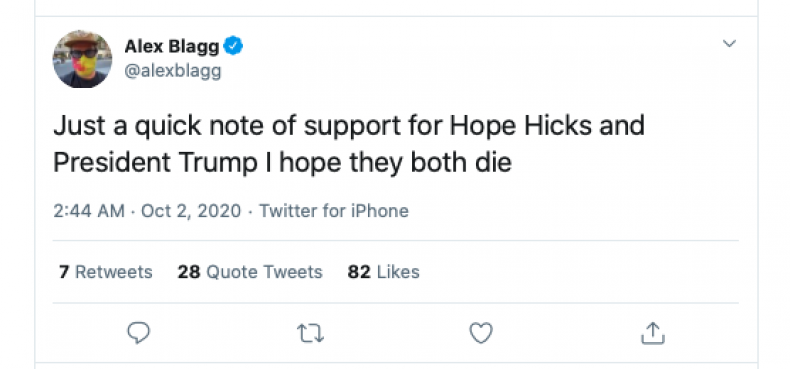The height and width of the screenshot is (369, 790).
Task: Click the Oct 2, 2020 date
Action: pyautogui.click(x=191, y=211)
